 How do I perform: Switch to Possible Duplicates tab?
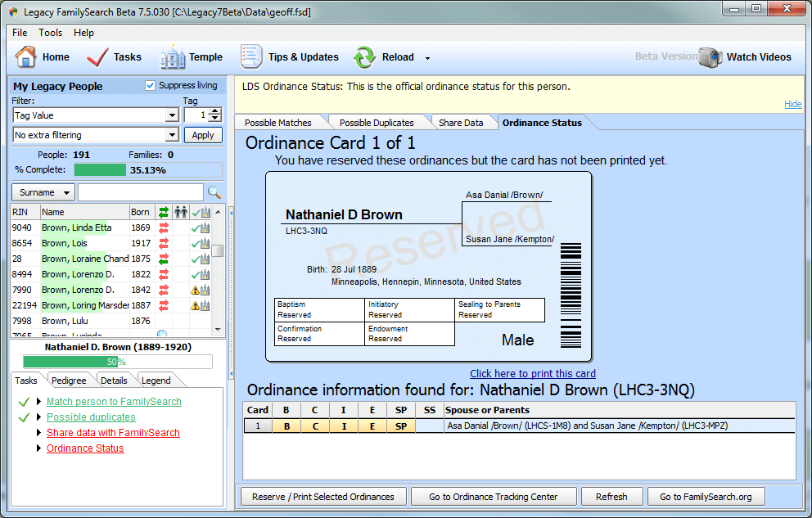[377, 123]
